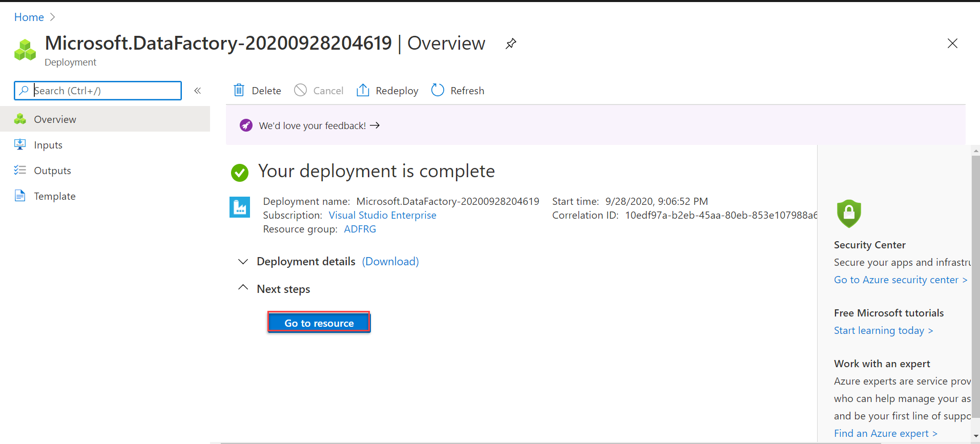Click the Home breadcrumb link
This screenshot has width=980, height=444.
tap(29, 17)
